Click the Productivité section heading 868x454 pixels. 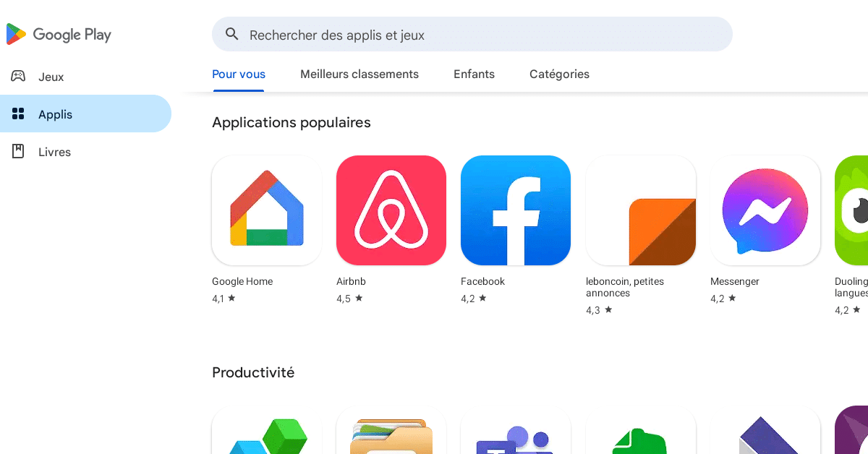pos(253,372)
